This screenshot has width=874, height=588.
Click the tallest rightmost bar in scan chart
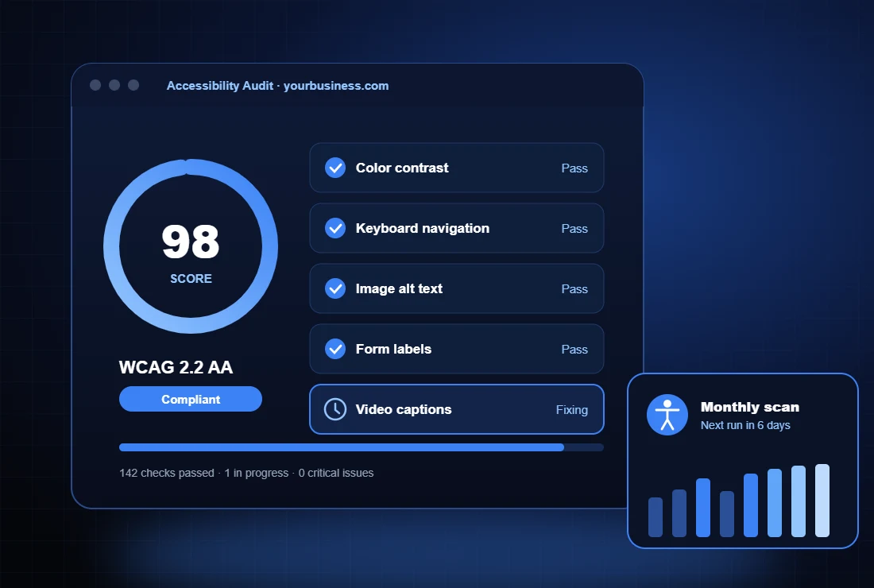pyautogui.click(x=822, y=501)
